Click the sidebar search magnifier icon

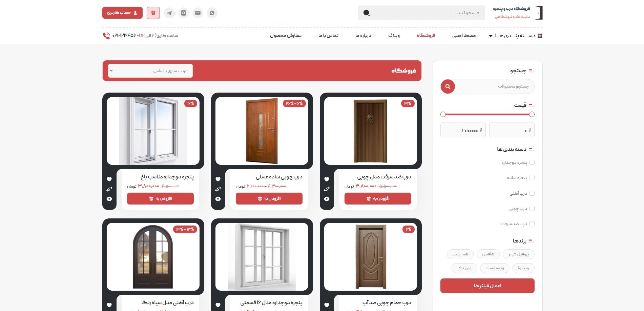pos(448,86)
